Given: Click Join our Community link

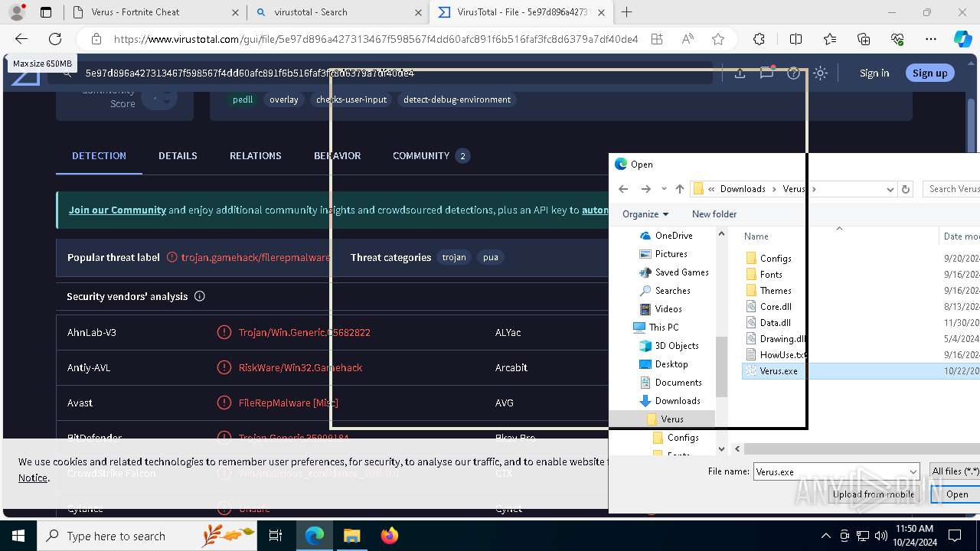Looking at the screenshot, I should 117,210.
